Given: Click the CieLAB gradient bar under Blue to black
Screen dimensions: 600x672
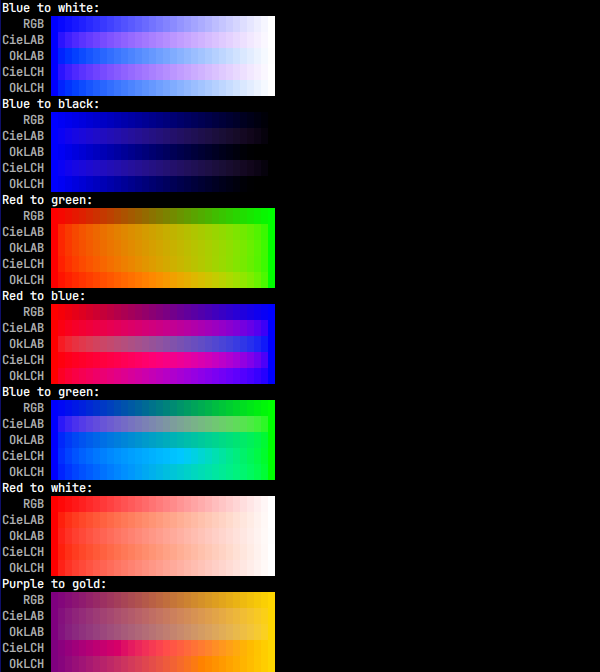Looking at the screenshot, I should pyautogui.click(x=163, y=136).
